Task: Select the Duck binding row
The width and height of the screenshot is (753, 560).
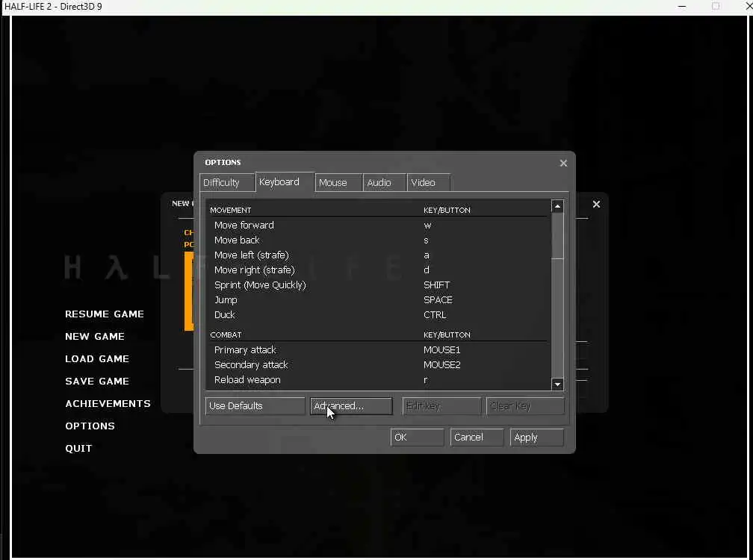Action: tap(379, 315)
